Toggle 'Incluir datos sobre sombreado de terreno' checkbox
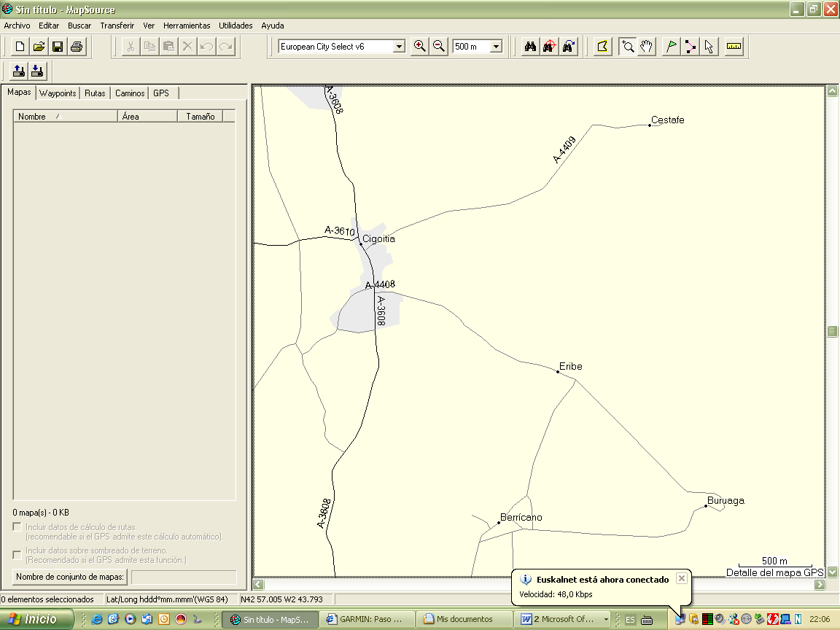 pyautogui.click(x=17, y=555)
